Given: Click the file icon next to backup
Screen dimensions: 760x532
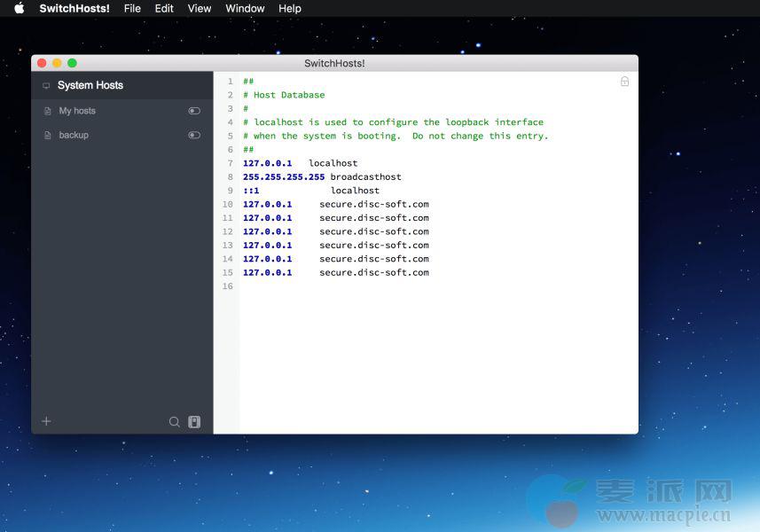Looking at the screenshot, I should (48, 135).
